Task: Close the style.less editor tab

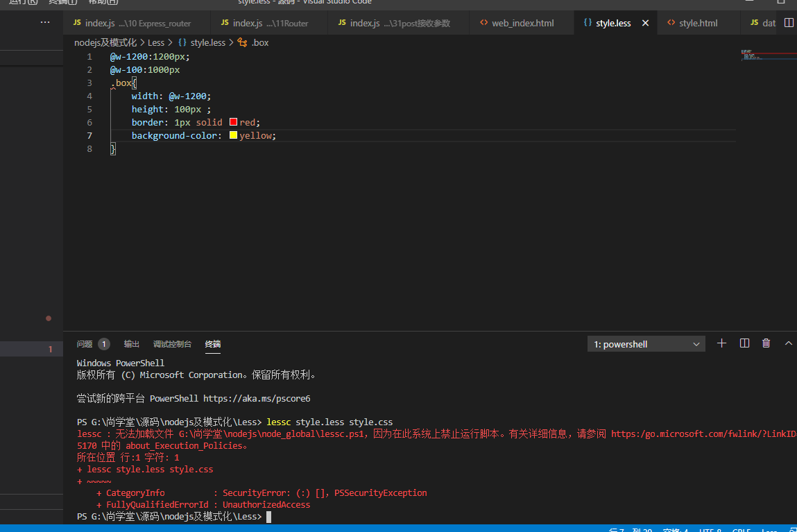Action: click(645, 23)
